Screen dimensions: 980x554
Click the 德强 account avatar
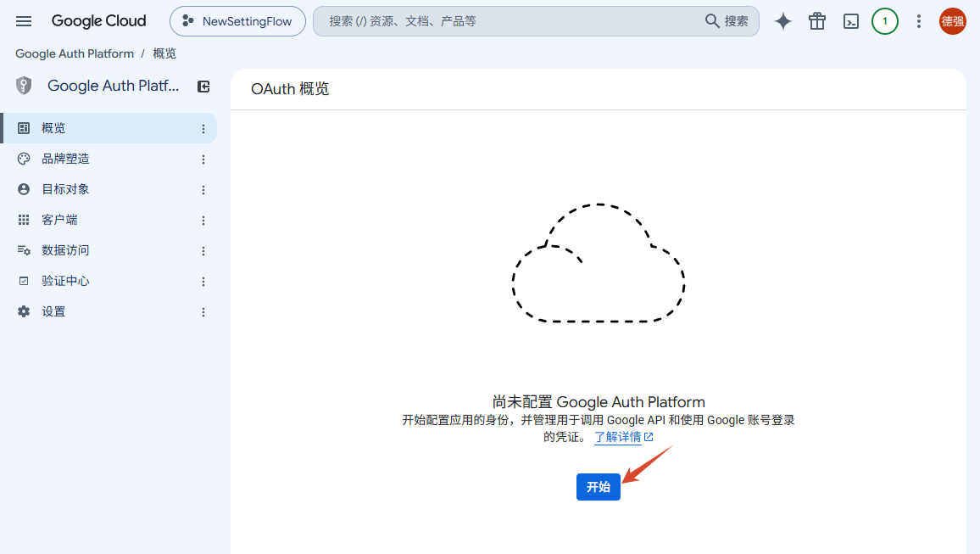click(953, 21)
